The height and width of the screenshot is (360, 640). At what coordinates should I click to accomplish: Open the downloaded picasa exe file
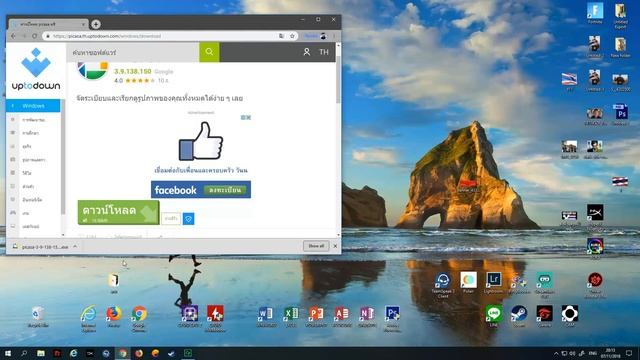pyautogui.click(x=41, y=247)
